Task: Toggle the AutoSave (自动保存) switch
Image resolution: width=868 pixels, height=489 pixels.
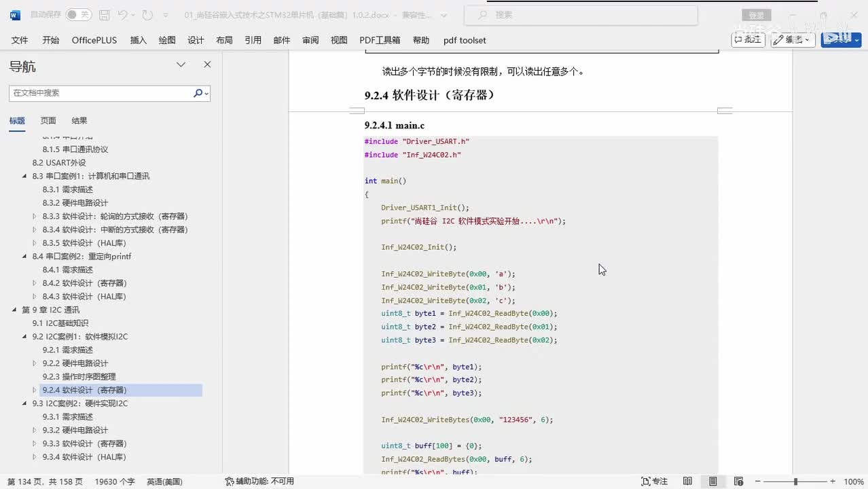Action: coord(79,15)
